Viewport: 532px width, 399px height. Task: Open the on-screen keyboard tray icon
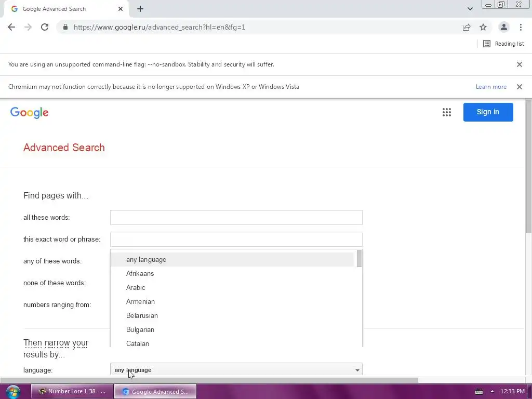pos(478,392)
